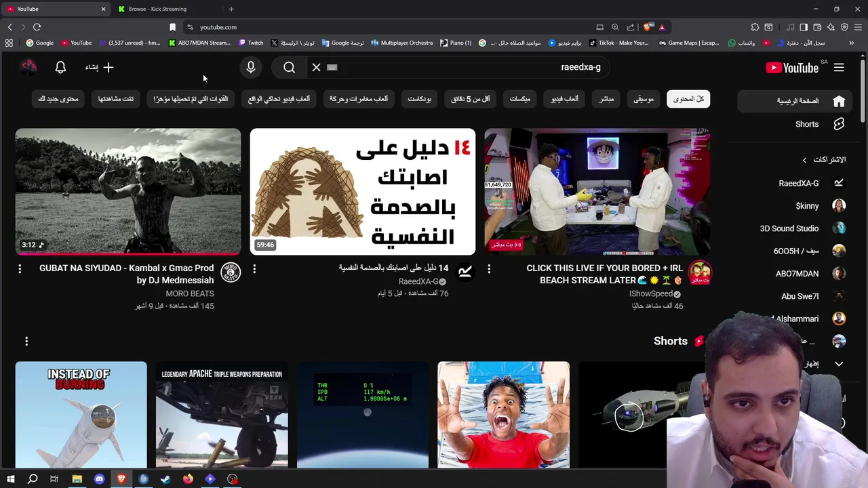The width and height of the screenshot is (868, 488).
Task: Open Firefox from the taskbar
Action: click(x=188, y=479)
